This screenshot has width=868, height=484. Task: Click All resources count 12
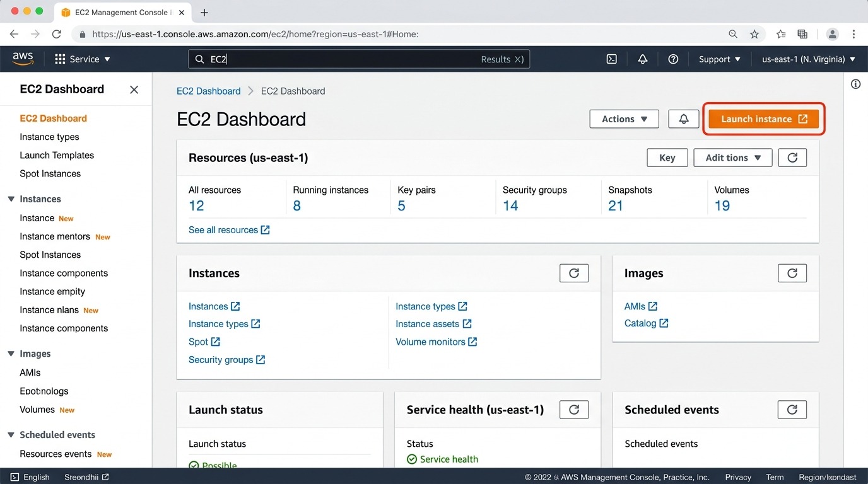(x=196, y=206)
